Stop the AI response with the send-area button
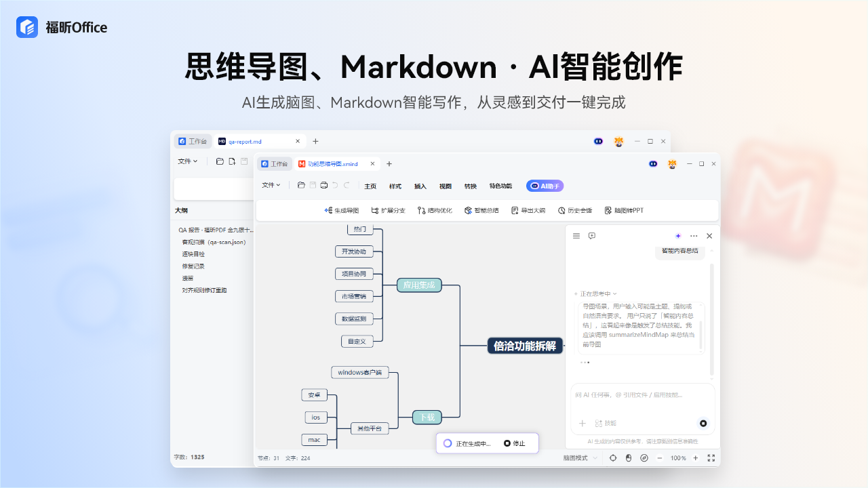 pyautogui.click(x=703, y=424)
